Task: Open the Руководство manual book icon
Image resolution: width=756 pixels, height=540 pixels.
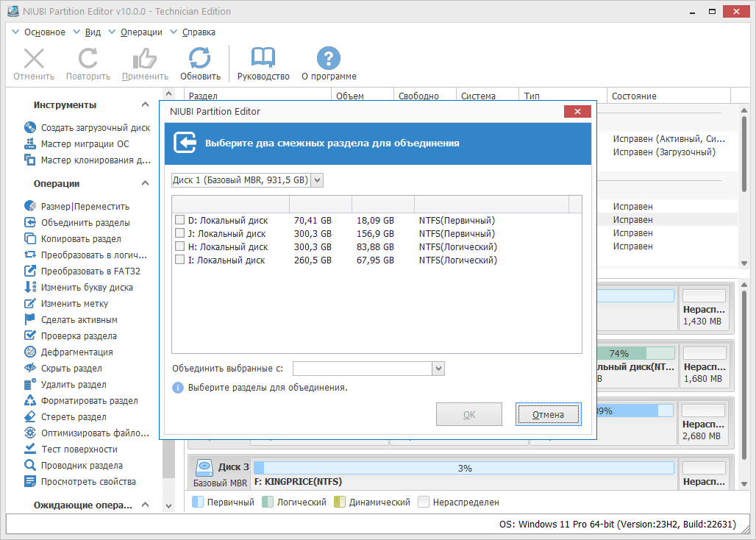Action: [263, 58]
